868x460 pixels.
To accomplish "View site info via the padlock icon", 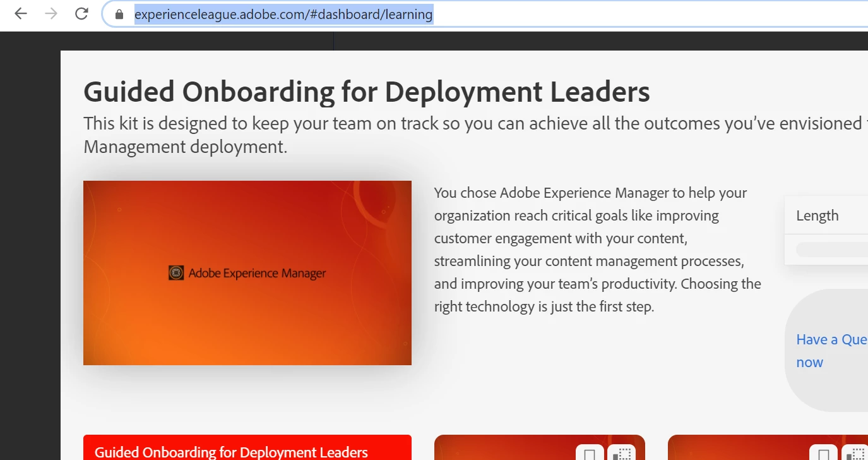I will point(119,14).
